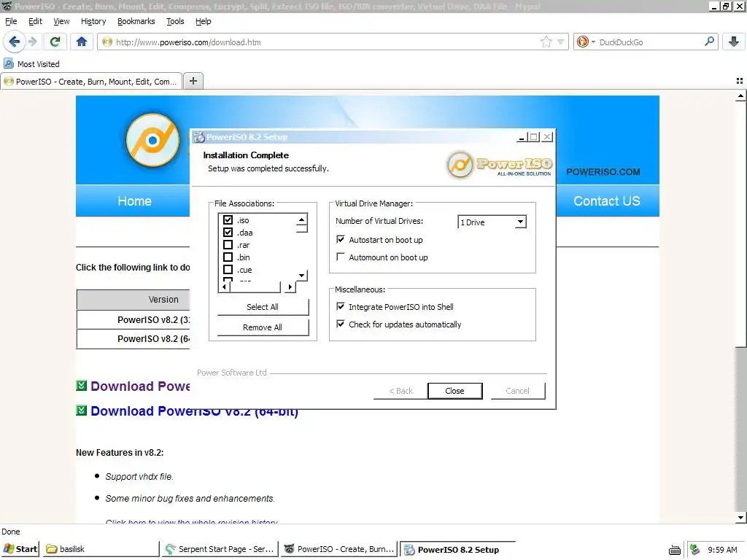Screen dimensions: 747x560
Task: Toggle Check for updates automatically
Action: coord(340,324)
